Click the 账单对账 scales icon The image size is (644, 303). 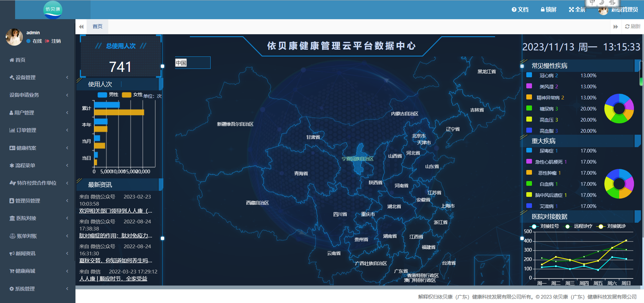tap(12, 236)
